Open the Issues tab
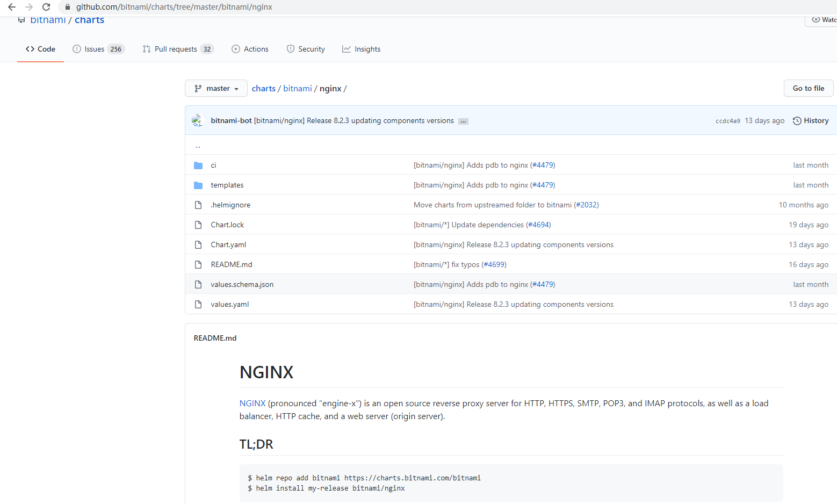Viewport: 837px width, 504px height. pos(98,49)
